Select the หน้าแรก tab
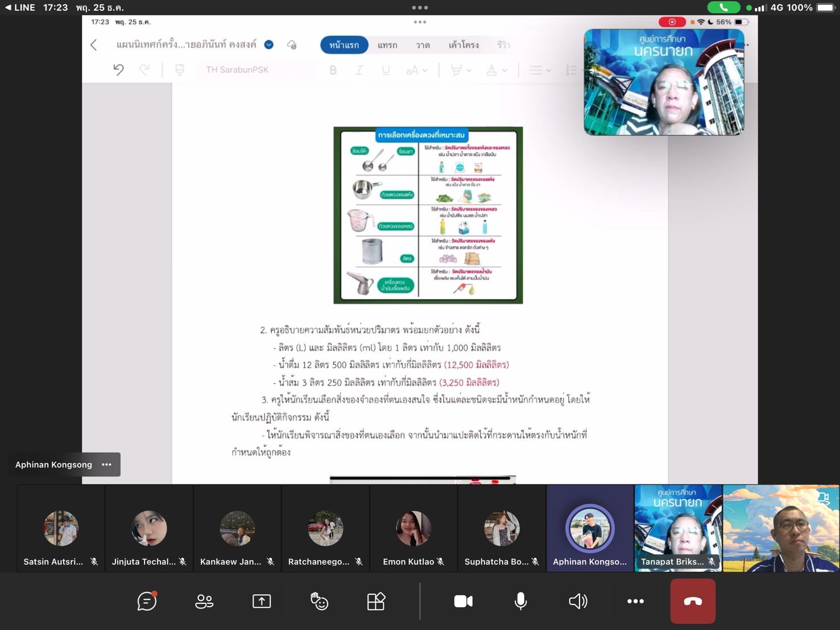Screen dimensions: 840x630 coord(344,45)
